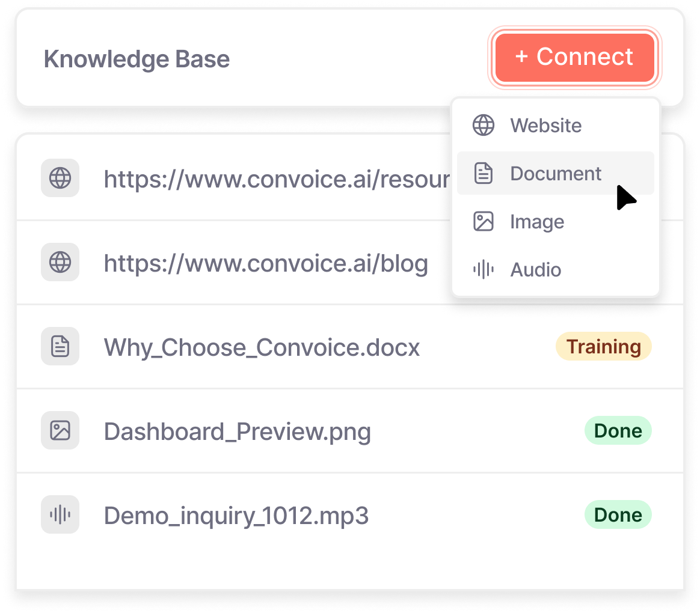The image size is (700, 613).
Task: Click the Done badge for Dashboard_Preview.png
Action: click(618, 431)
